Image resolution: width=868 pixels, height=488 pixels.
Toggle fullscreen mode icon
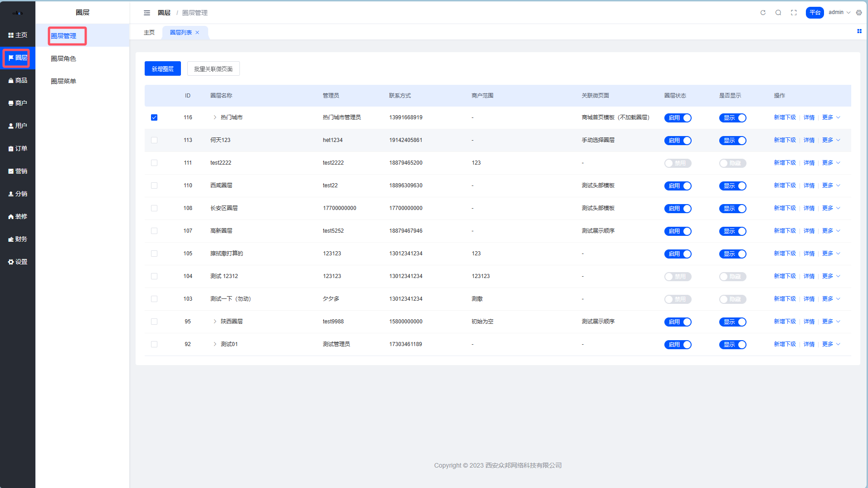[794, 13]
